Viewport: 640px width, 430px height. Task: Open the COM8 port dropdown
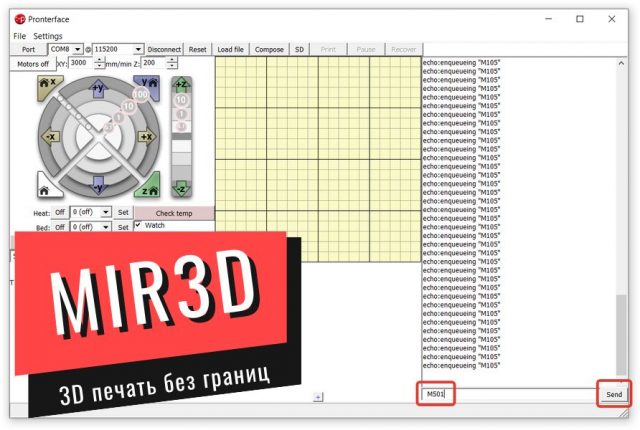point(77,49)
